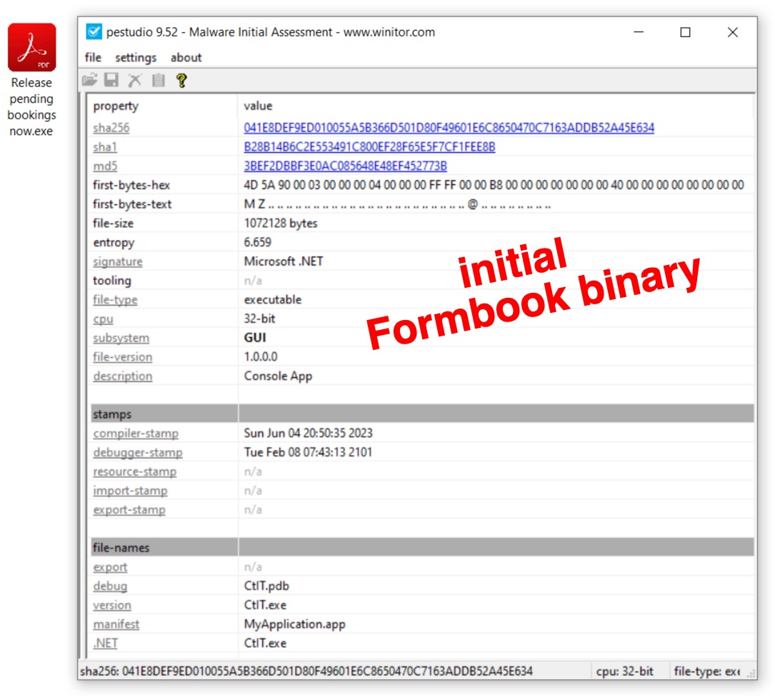The image size is (775, 700).
Task: Click the sha256 hash value link
Action: coord(449,128)
